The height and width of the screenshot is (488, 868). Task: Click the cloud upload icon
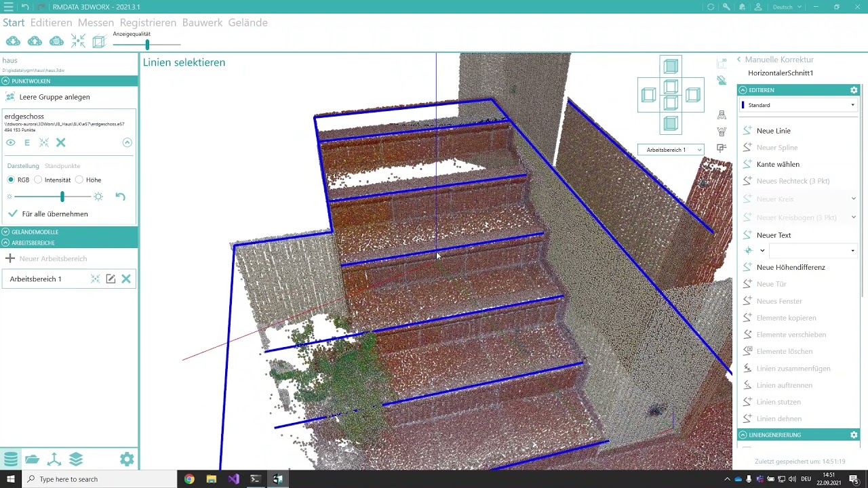[x=35, y=42]
